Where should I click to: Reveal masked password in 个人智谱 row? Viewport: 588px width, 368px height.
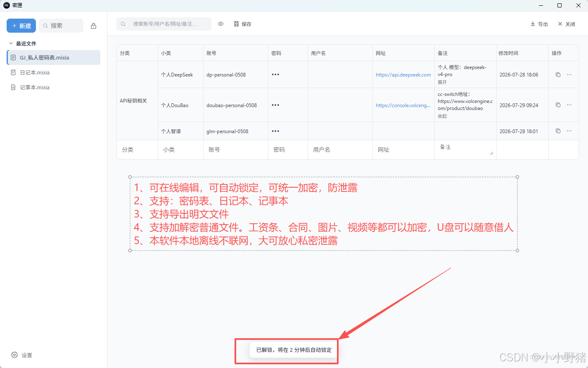point(275,131)
